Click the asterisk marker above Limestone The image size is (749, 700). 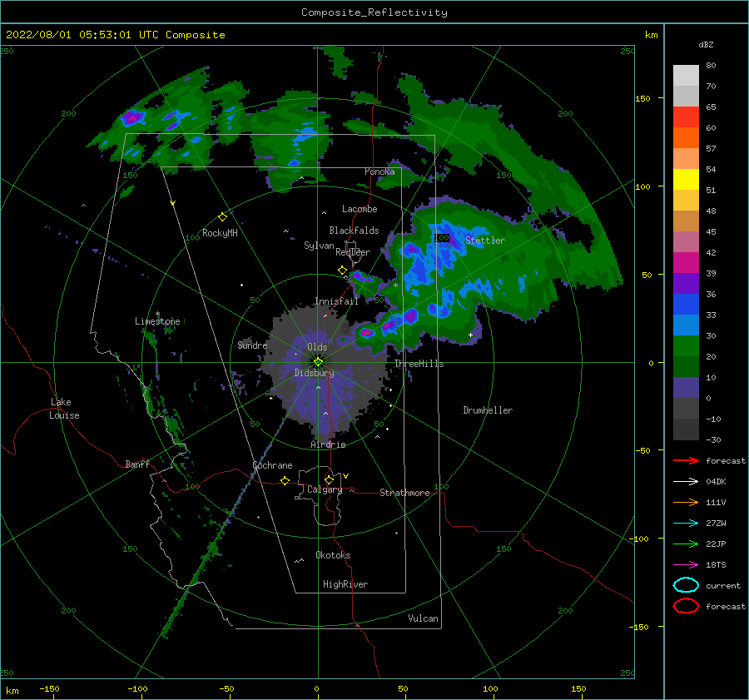tap(157, 314)
